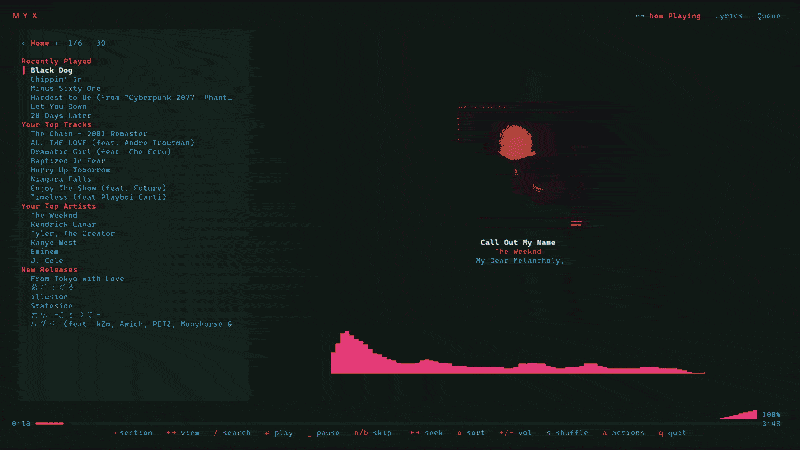The image size is (800, 450).
Task: Click the play shortcut hint
Action: click(x=279, y=433)
